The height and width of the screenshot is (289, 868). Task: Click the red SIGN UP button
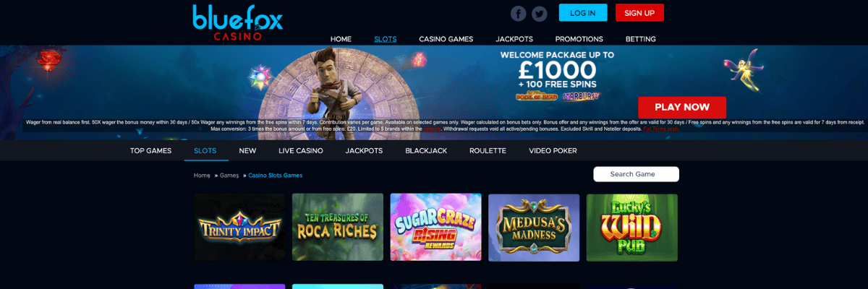(x=639, y=13)
